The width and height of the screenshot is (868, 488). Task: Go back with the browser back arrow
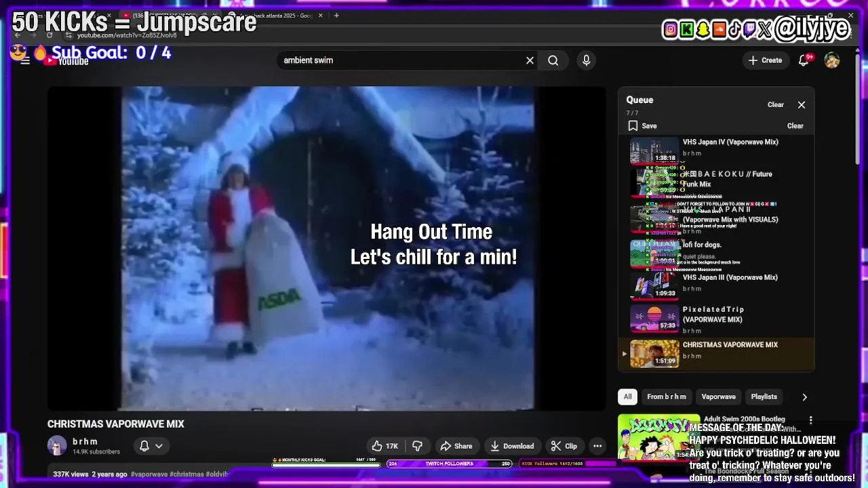point(18,35)
